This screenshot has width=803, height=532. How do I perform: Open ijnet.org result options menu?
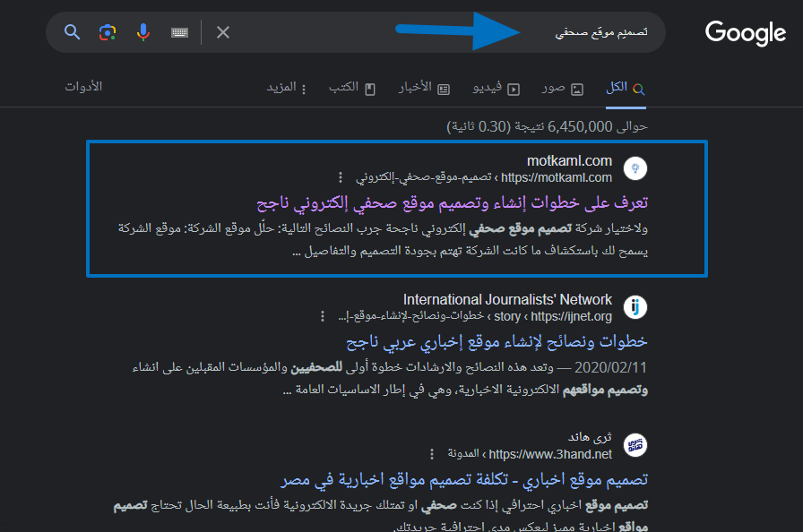pos(322,316)
